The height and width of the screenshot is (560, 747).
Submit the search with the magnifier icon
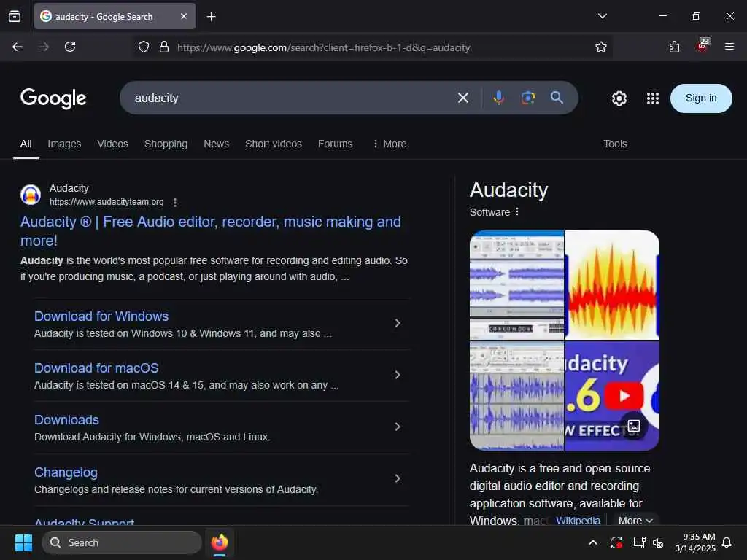[x=557, y=98]
